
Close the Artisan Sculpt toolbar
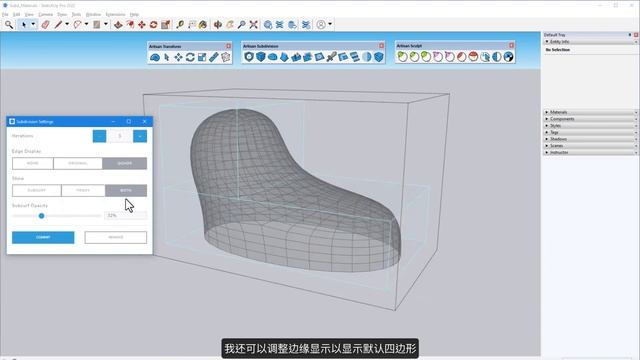tap(511, 45)
